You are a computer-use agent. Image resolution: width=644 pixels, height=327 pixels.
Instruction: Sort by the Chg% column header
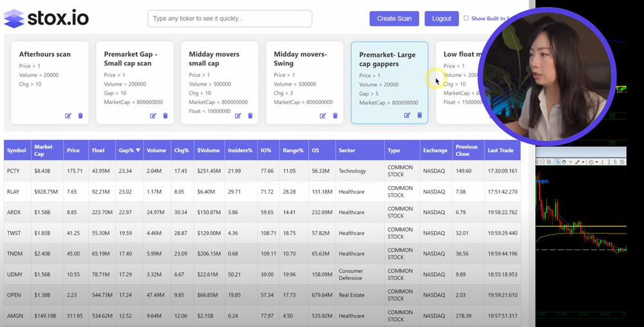(182, 150)
